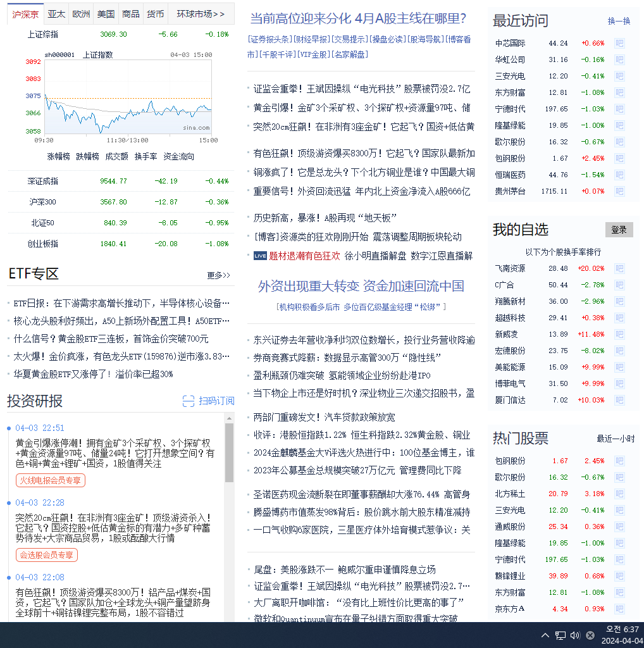Image resolution: width=644 pixels, height=648 pixels.
Task: Click the 会选股会员专享 tag
Action: 47,556
